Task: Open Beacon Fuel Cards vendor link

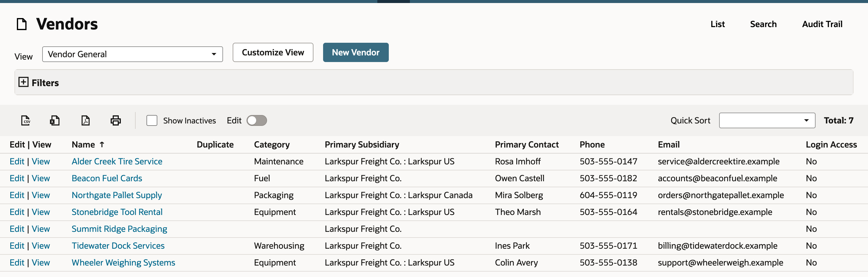Action: (x=107, y=178)
